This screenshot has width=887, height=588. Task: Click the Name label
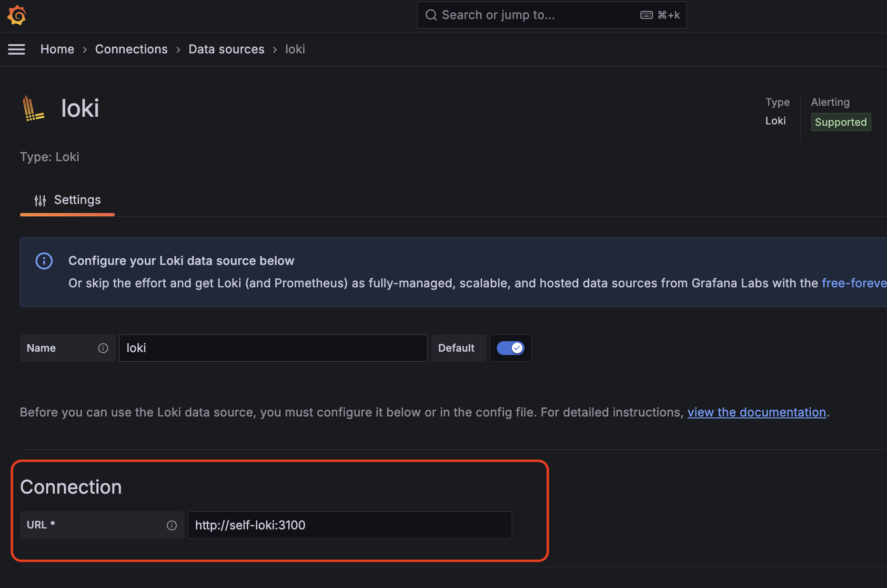pyautogui.click(x=41, y=348)
